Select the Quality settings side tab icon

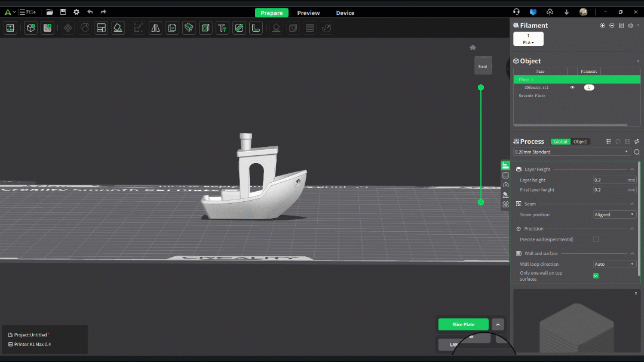point(505,165)
